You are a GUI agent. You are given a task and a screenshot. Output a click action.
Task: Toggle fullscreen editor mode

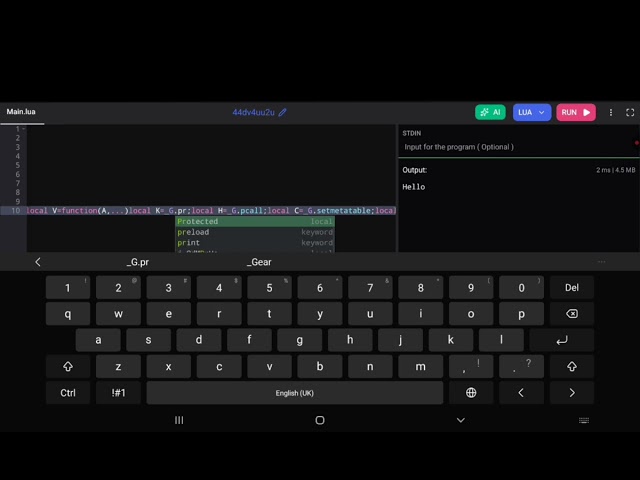point(630,112)
